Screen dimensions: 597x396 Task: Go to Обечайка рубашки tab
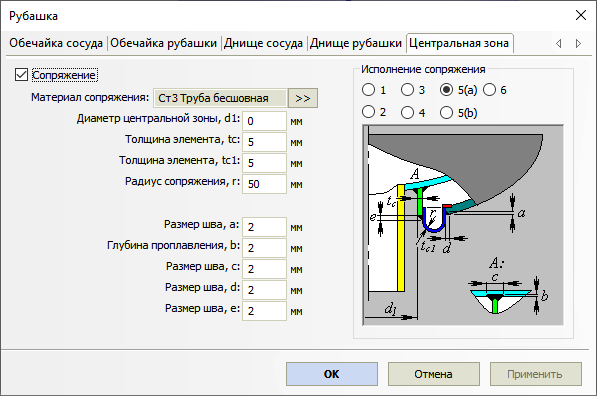(164, 43)
